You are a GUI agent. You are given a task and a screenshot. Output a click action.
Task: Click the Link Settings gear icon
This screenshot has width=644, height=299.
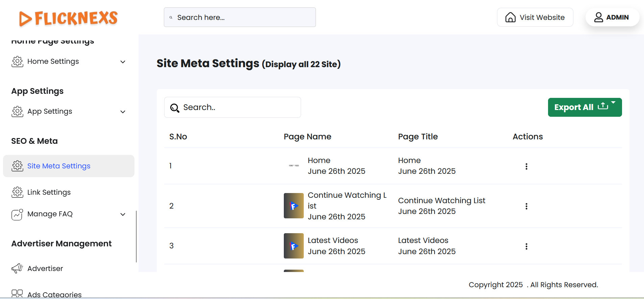tap(17, 192)
